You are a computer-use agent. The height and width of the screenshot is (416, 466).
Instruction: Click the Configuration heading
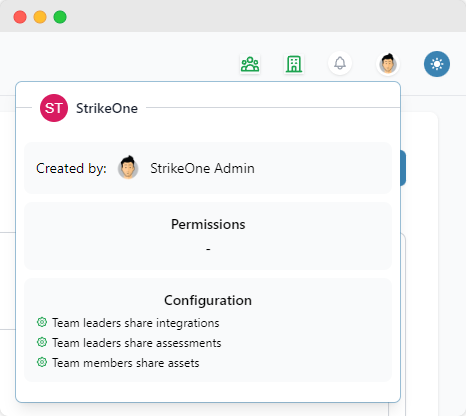(208, 300)
